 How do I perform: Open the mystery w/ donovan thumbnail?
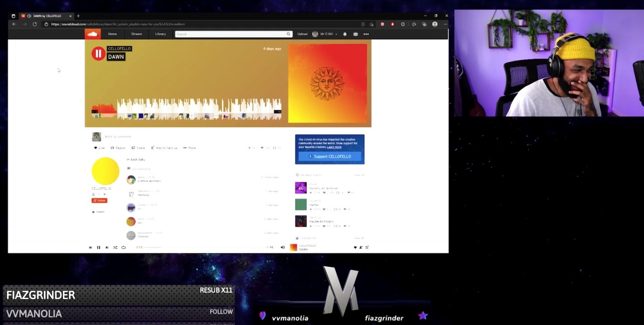301,188
